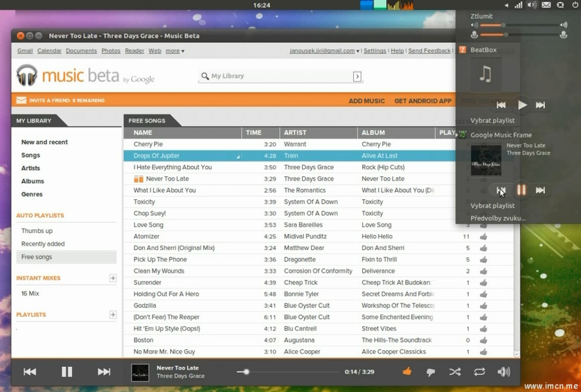Pause playback in bottom player bar
The image size is (581, 392).
[x=67, y=372]
